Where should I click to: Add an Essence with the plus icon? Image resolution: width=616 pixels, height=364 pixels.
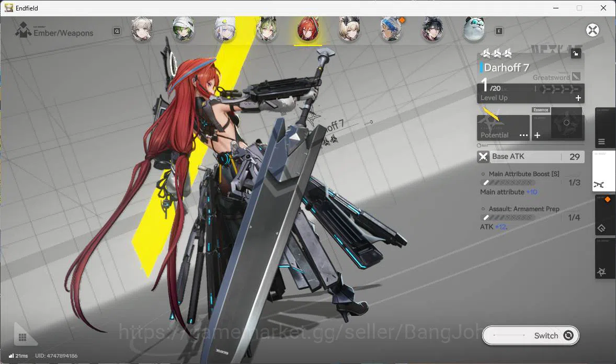tap(537, 135)
